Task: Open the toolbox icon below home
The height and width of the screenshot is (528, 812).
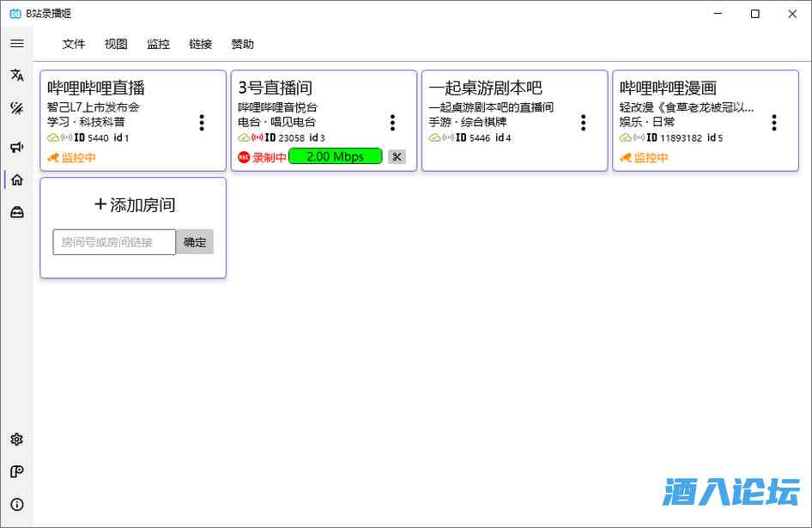Action: 16,212
